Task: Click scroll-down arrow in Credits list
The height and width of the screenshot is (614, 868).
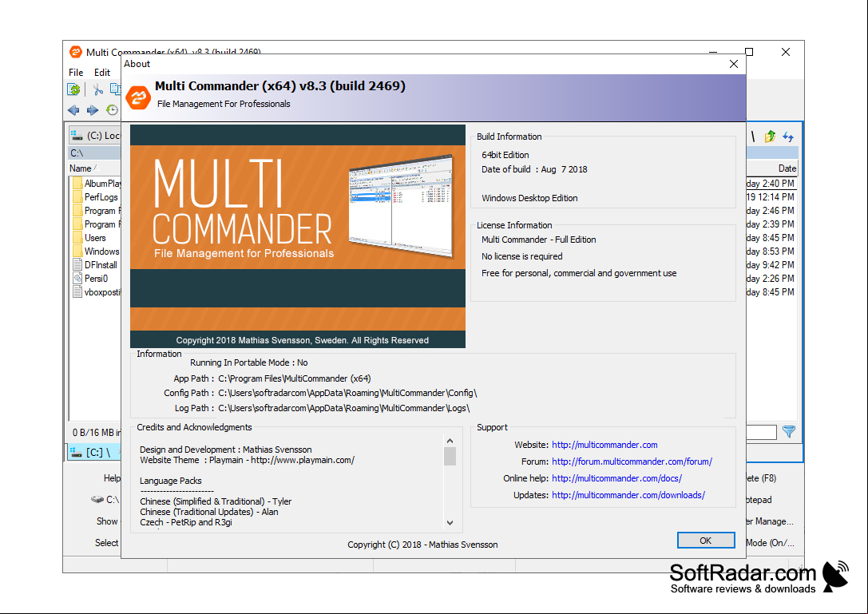Action: (450, 523)
